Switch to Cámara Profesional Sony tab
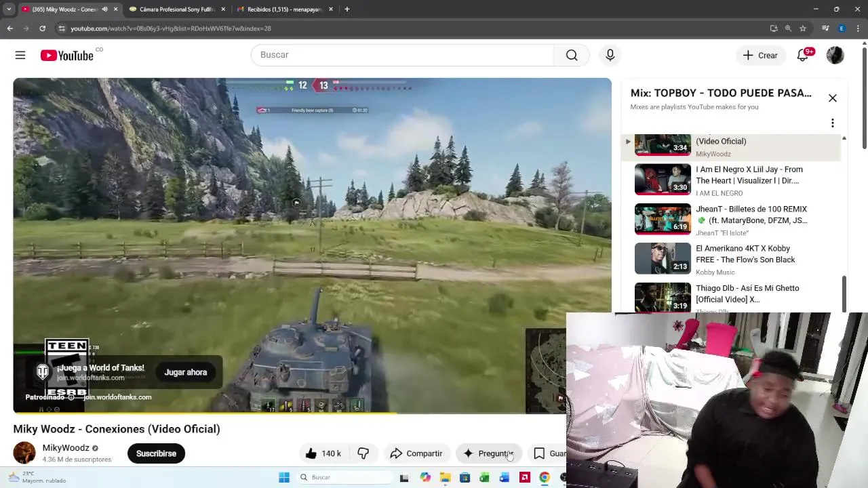 pyautogui.click(x=176, y=9)
